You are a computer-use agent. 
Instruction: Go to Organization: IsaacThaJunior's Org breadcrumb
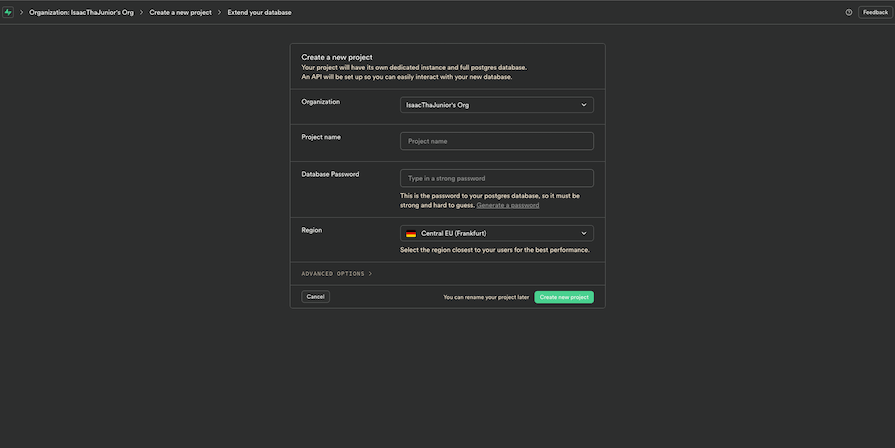pyautogui.click(x=82, y=12)
